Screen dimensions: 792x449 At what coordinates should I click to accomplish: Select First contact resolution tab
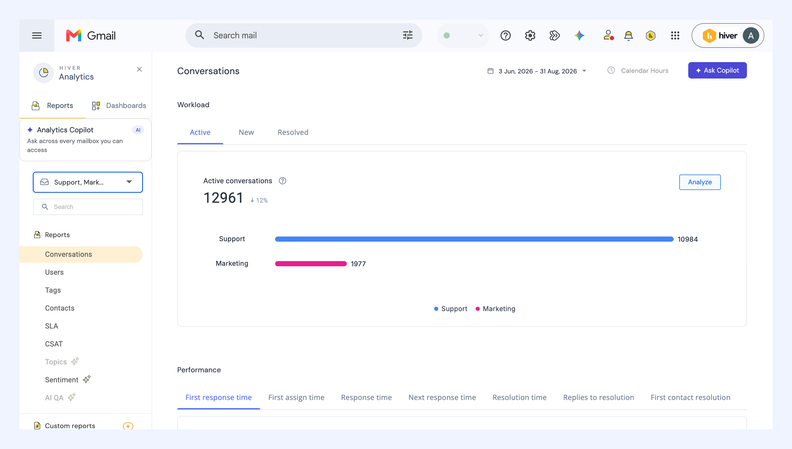[x=690, y=397]
